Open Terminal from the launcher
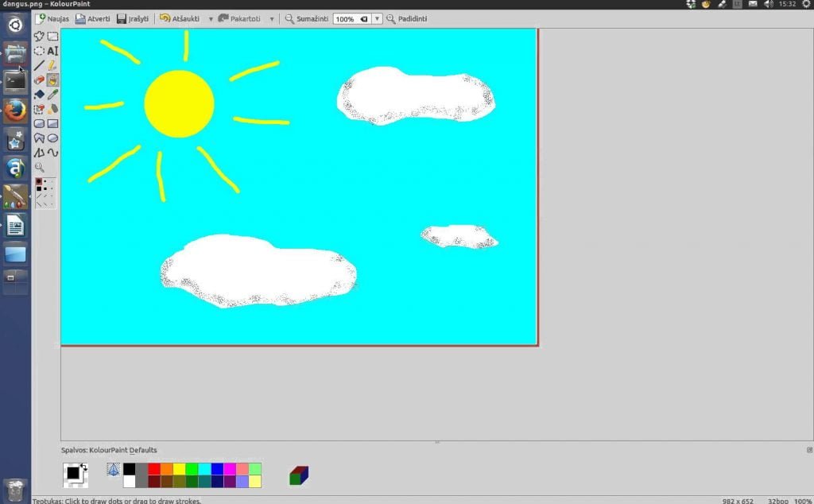This screenshot has width=814, height=504. [x=15, y=82]
